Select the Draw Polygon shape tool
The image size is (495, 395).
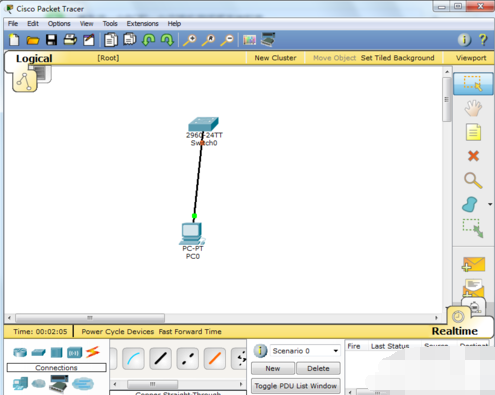(x=470, y=204)
